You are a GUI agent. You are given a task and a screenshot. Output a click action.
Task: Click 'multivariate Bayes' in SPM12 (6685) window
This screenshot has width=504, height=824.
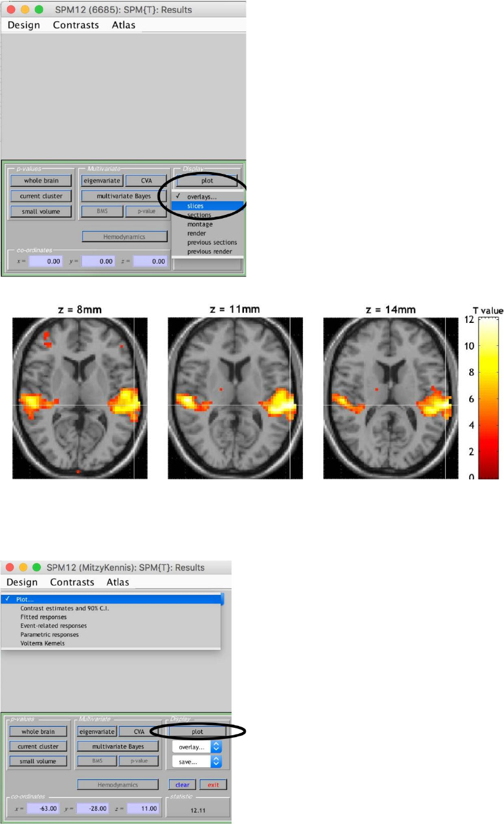tap(124, 196)
